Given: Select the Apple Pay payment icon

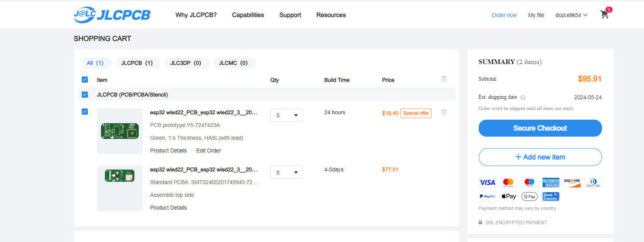Looking at the screenshot, I should (x=508, y=196).
